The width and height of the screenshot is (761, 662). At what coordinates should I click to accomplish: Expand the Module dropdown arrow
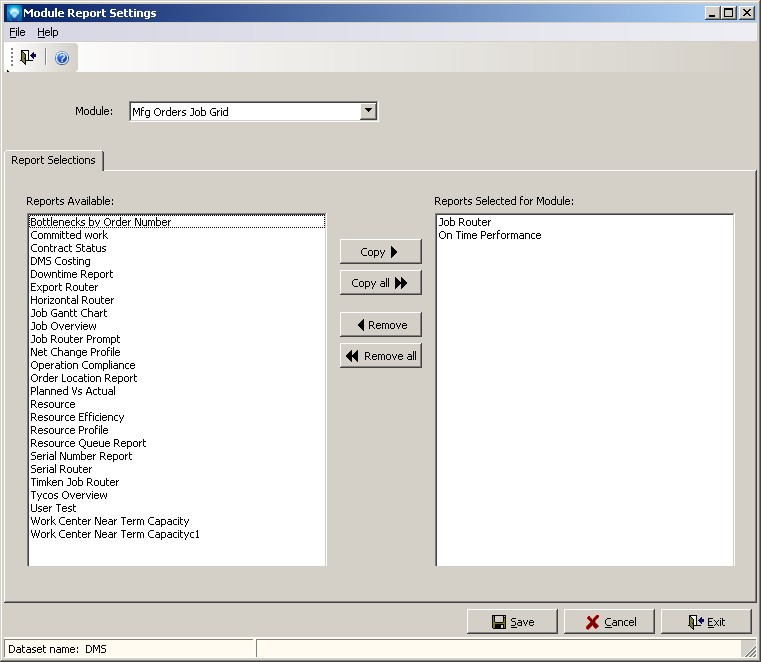(x=368, y=112)
